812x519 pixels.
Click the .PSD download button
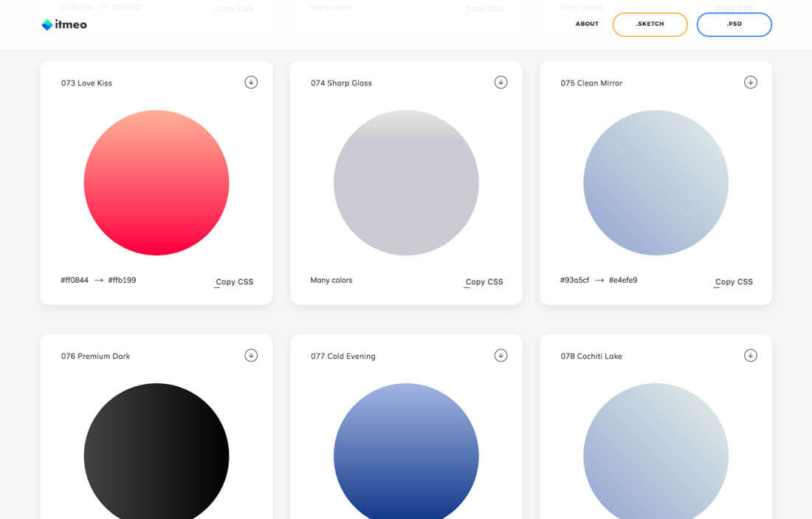pos(734,24)
